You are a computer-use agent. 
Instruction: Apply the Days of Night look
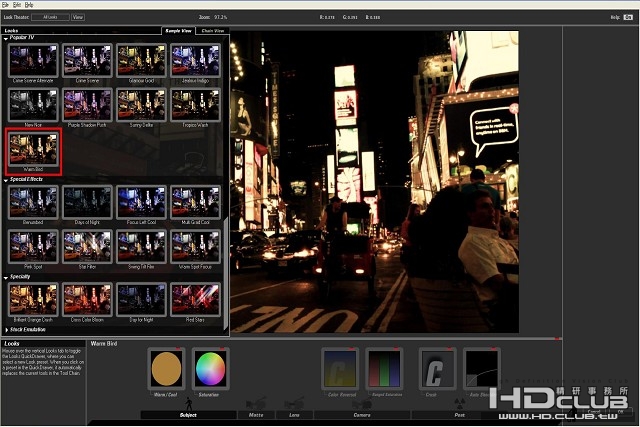(x=87, y=202)
